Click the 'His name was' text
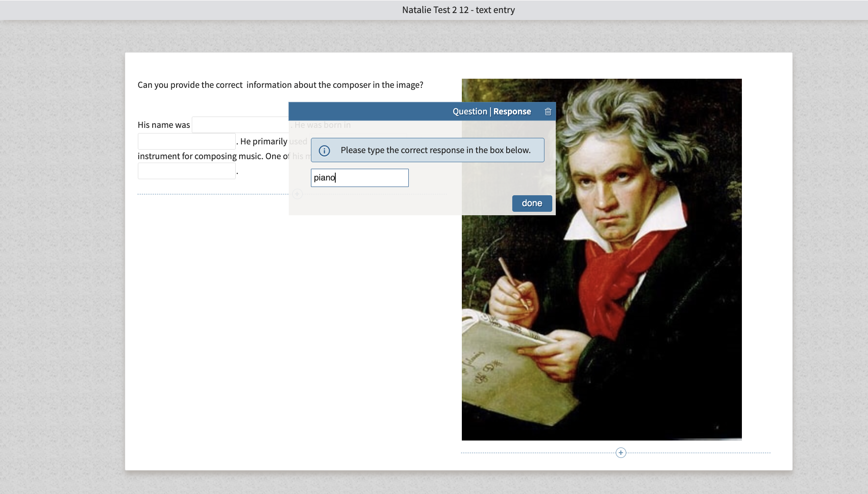Screen dimensions: 868x494 coord(164,125)
